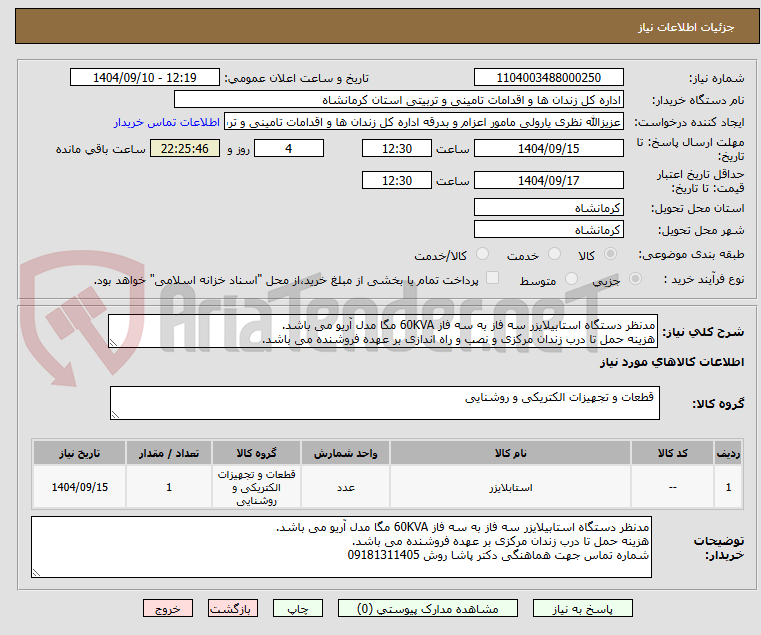Click the توضیحات خریدار label
The image size is (761, 635).
tap(719, 548)
